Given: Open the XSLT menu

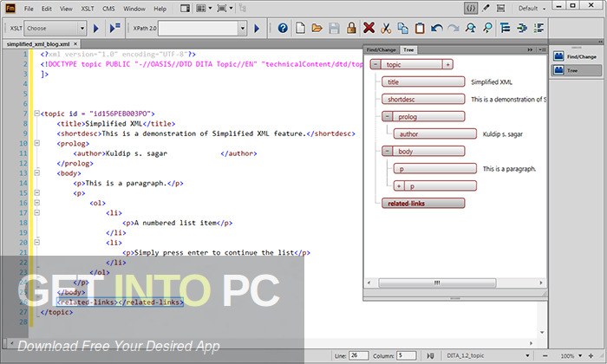Looking at the screenshot, I should (88, 9).
